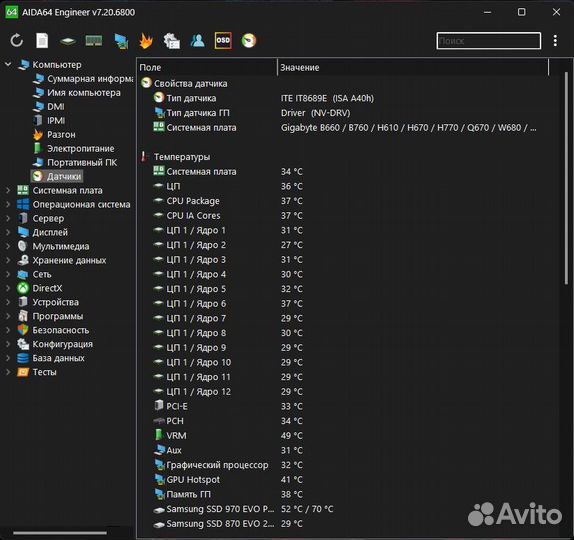Select the Память ГП row
This screenshot has height=540, width=574.
[228, 494]
